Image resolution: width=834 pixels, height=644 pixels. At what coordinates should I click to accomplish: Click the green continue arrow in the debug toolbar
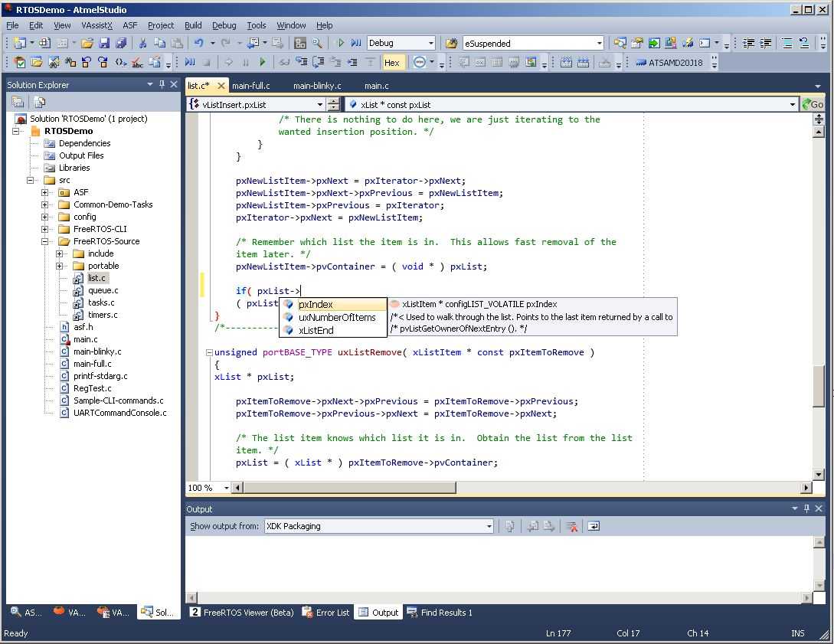tap(262, 62)
